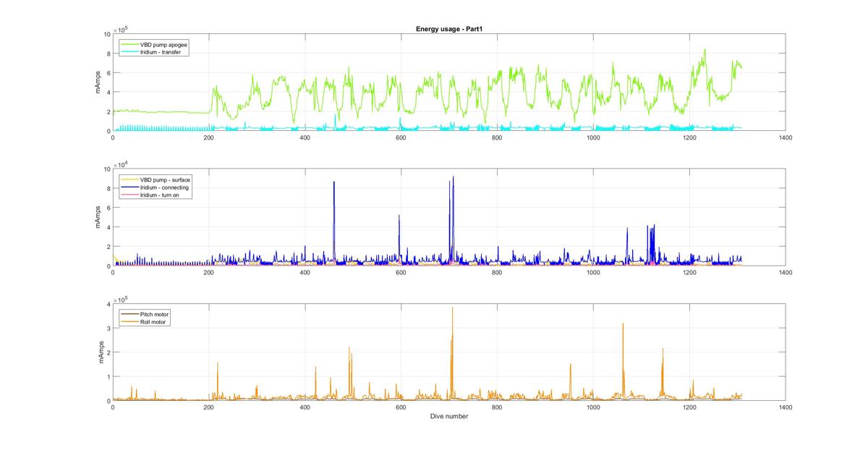Click the '1200' tick label under the Iridium connecting plot
The height and width of the screenshot is (450, 868).
click(x=689, y=273)
